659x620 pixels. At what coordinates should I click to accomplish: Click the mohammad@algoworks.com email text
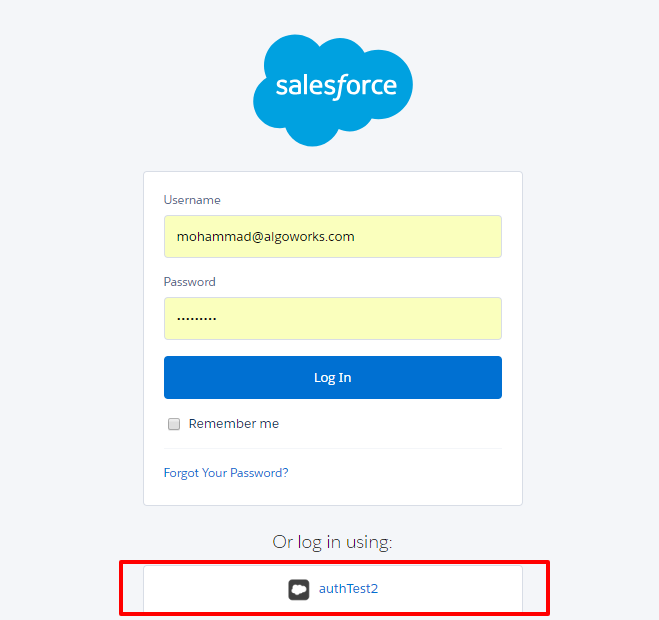265,237
